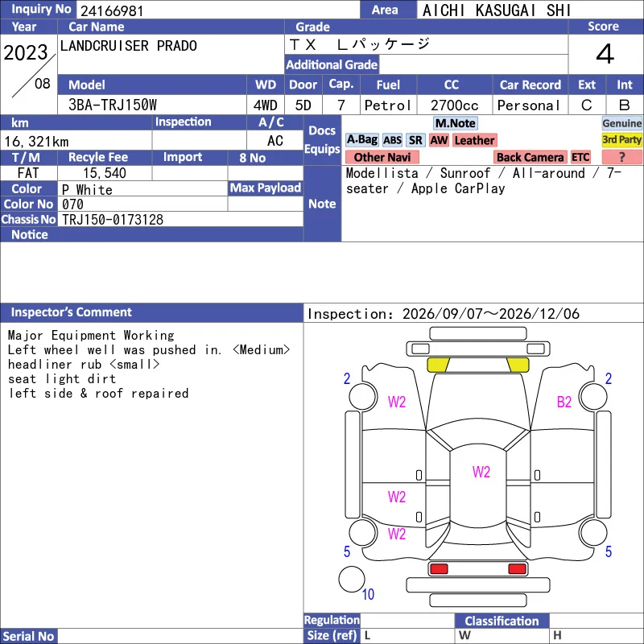Click the W2 mark on the roof
The image size is (644, 644).
tap(481, 472)
